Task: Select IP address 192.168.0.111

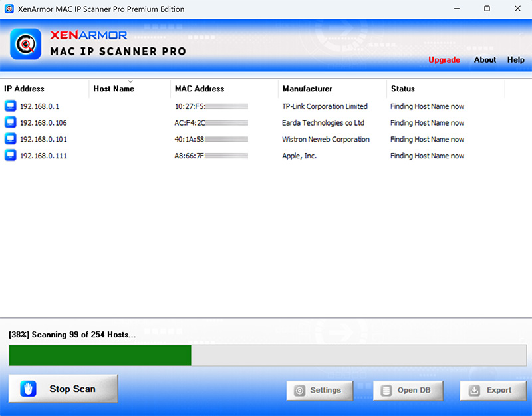Action: tap(43, 156)
